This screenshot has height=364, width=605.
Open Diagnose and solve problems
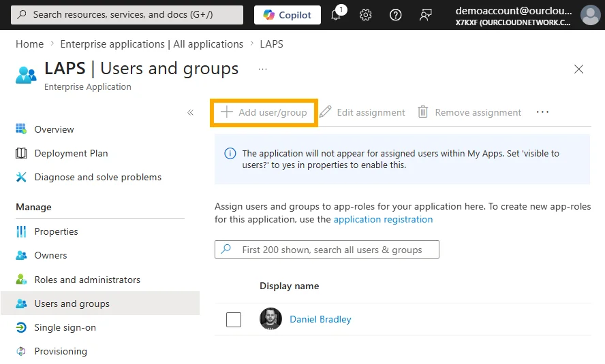[97, 177]
